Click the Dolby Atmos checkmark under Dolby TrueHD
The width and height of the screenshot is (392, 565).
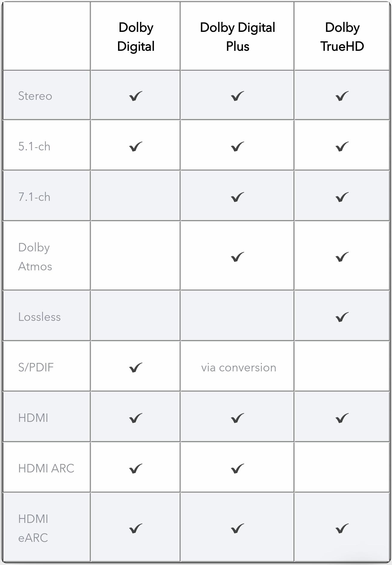pyautogui.click(x=342, y=257)
